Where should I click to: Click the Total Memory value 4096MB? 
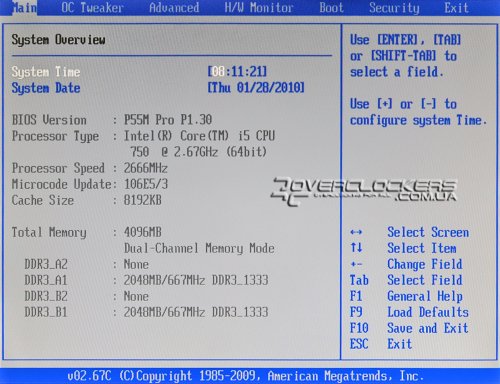click(143, 232)
